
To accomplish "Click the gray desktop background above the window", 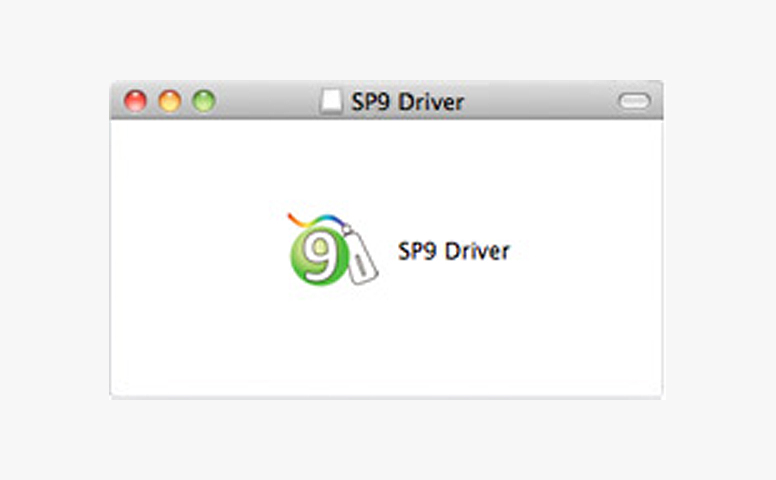I will pos(388,40).
